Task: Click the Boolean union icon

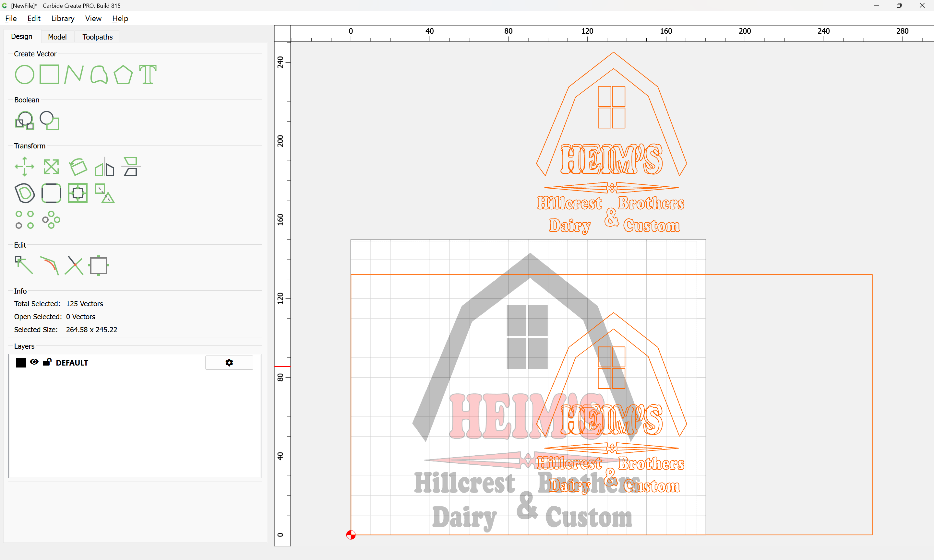Action: coord(25,120)
